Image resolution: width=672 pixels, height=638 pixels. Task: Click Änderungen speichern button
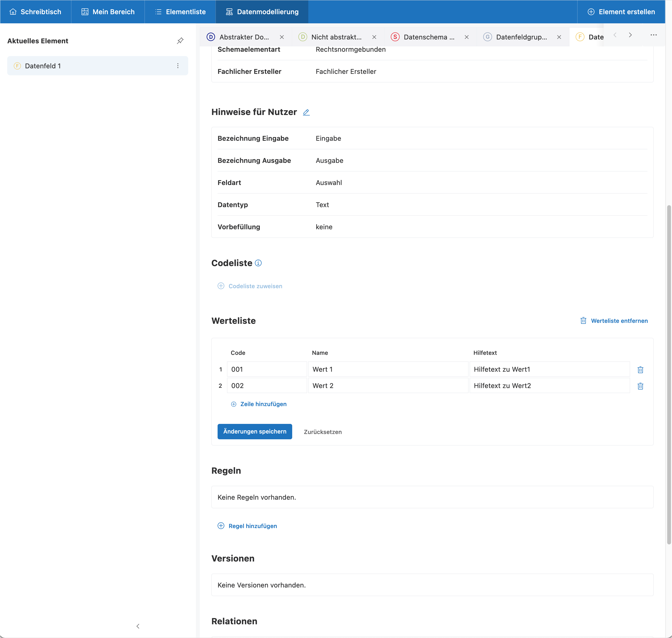pyautogui.click(x=254, y=431)
